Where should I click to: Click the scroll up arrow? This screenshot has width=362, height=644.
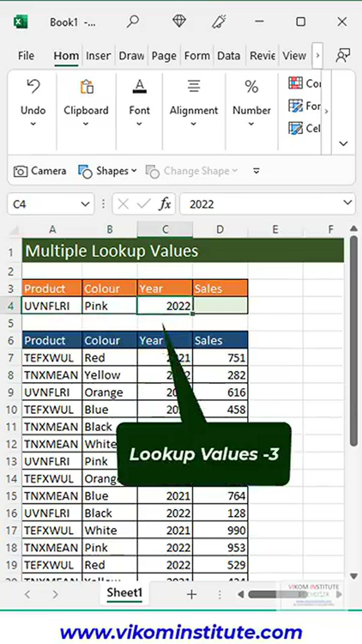[354, 229]
